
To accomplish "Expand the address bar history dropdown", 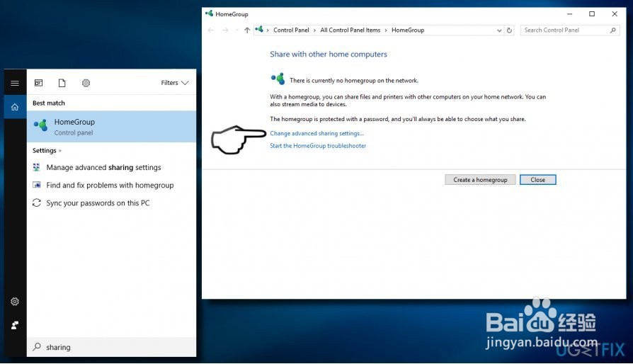I will [x=499, y=30].
